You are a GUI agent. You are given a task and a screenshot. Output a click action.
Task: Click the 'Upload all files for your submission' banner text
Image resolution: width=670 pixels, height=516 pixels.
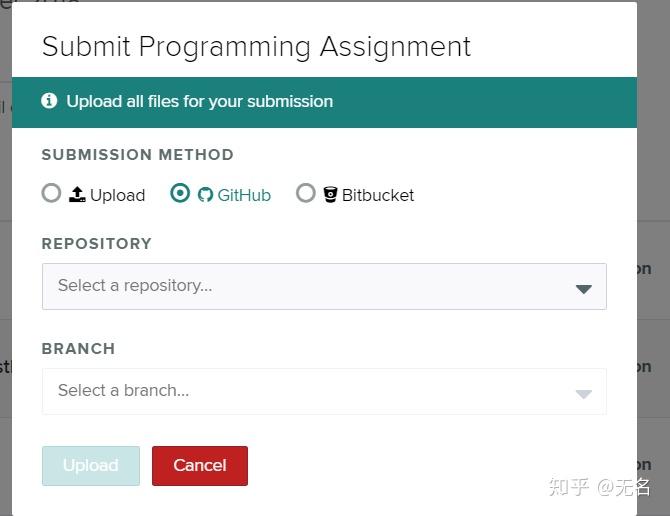tap(199, 101)
